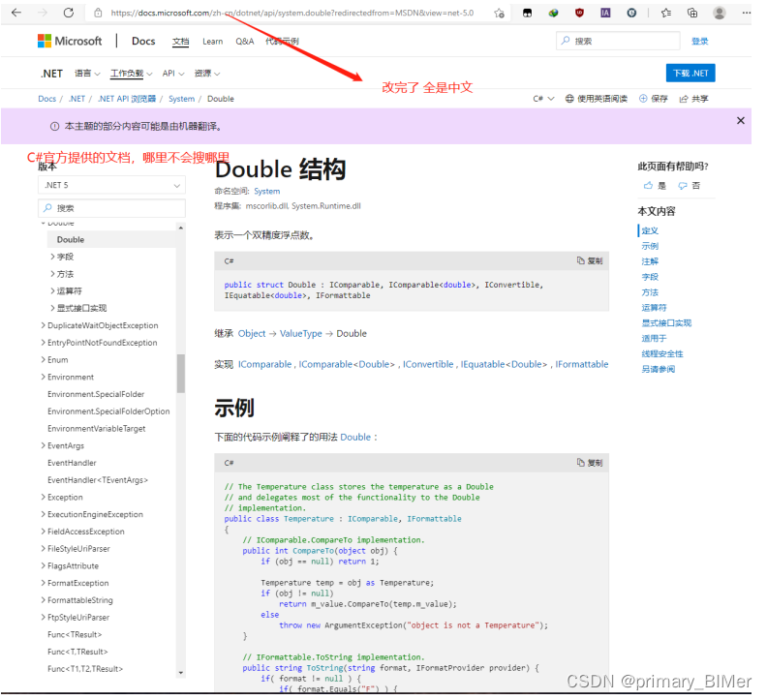Click the sidebar scrollbar thumb
This screenshot has height=700, width=767.
181,373
